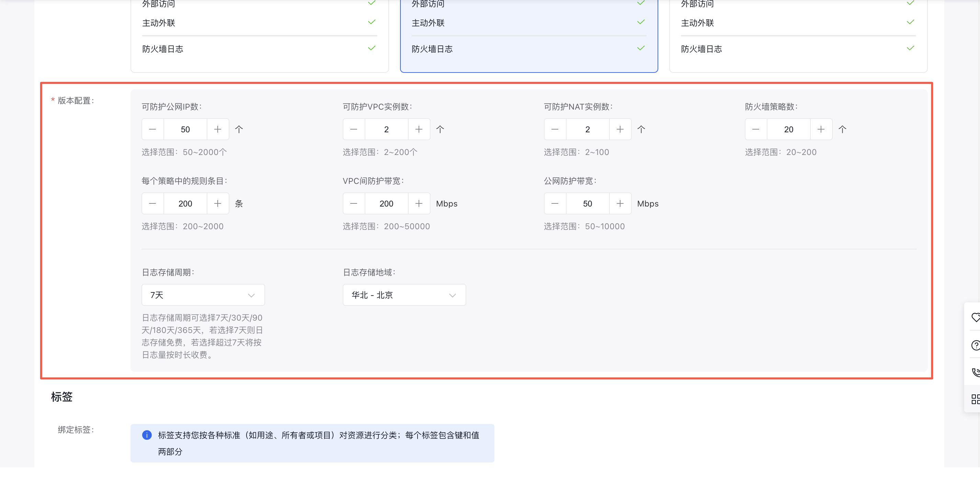
Task: Click checkmark beside 主动外联 in left card
Action: click(x=372, y=22)
